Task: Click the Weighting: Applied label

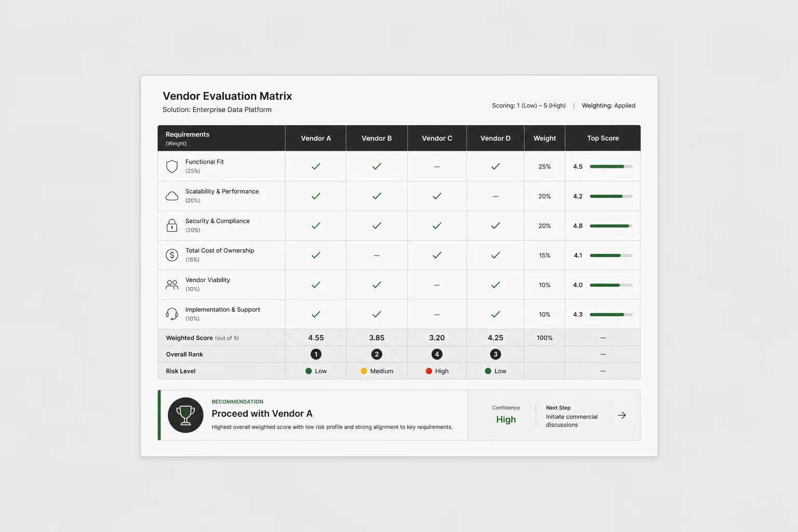Action: (x=608, y=105)
